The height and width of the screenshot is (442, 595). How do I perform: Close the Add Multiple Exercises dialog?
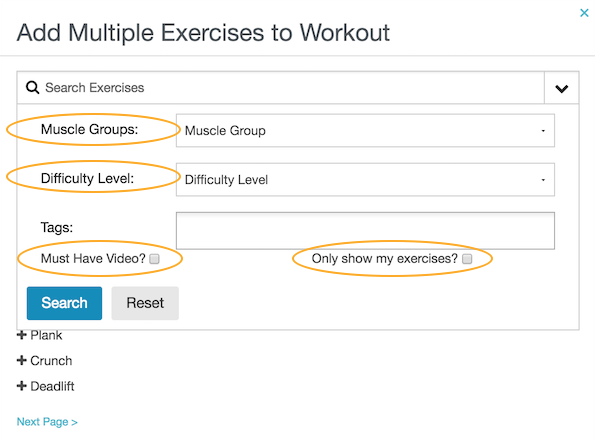[584, 13]
